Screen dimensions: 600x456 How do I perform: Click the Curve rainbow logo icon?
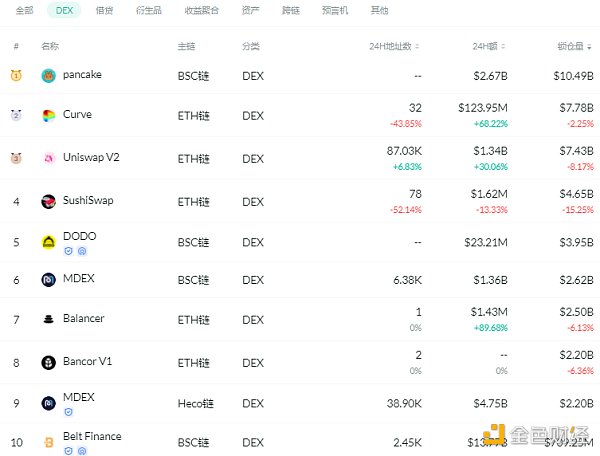coord(48,116)
